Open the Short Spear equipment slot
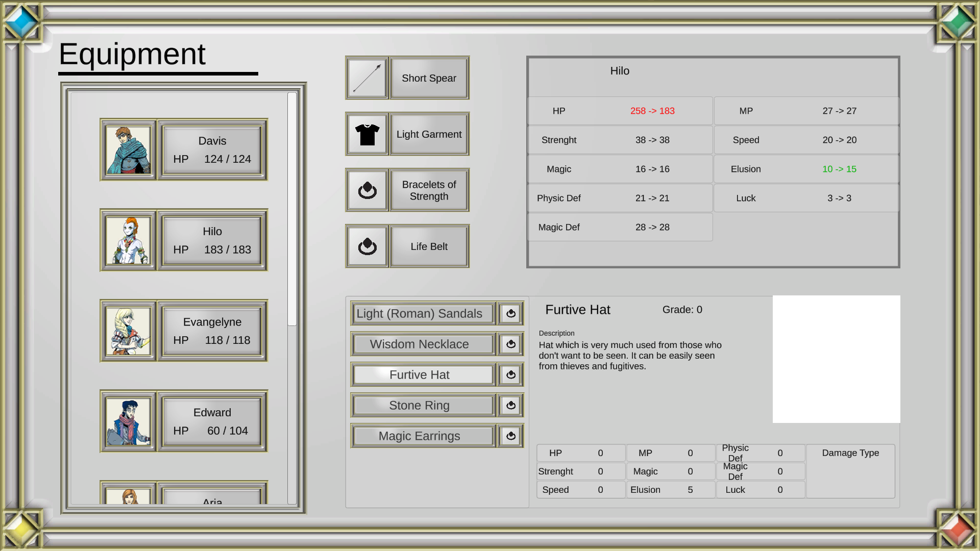Image resolution: width=980 pixels, height=551 pixels. (429, 78)
